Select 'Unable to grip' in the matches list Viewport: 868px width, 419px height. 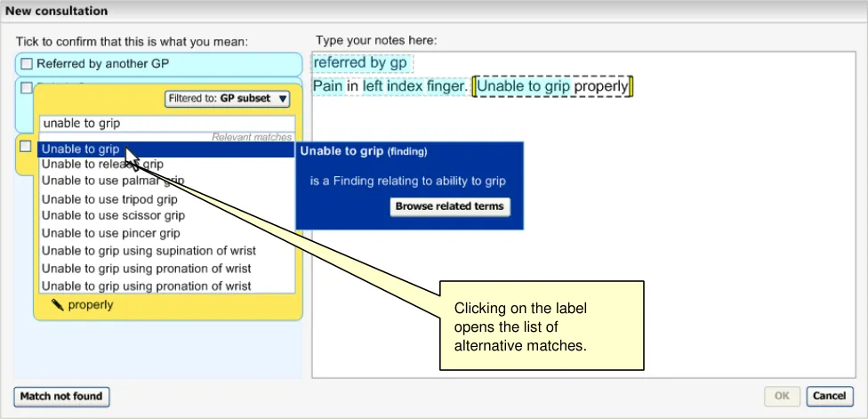[80, 149]
